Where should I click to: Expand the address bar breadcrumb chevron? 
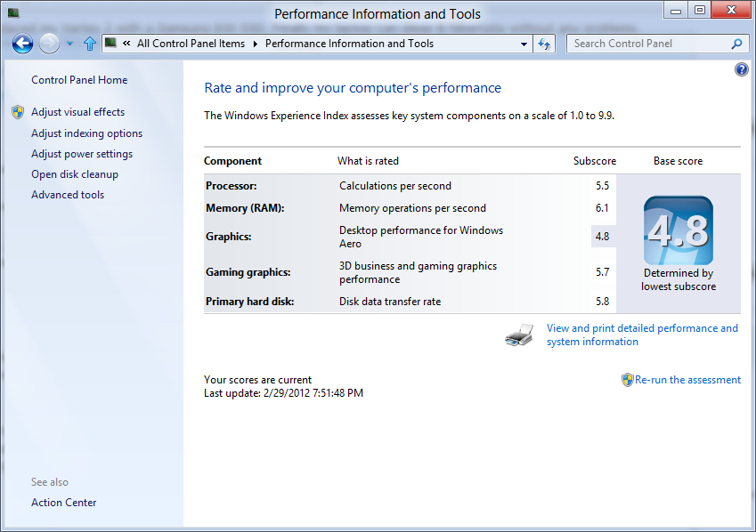click(126, 44)
